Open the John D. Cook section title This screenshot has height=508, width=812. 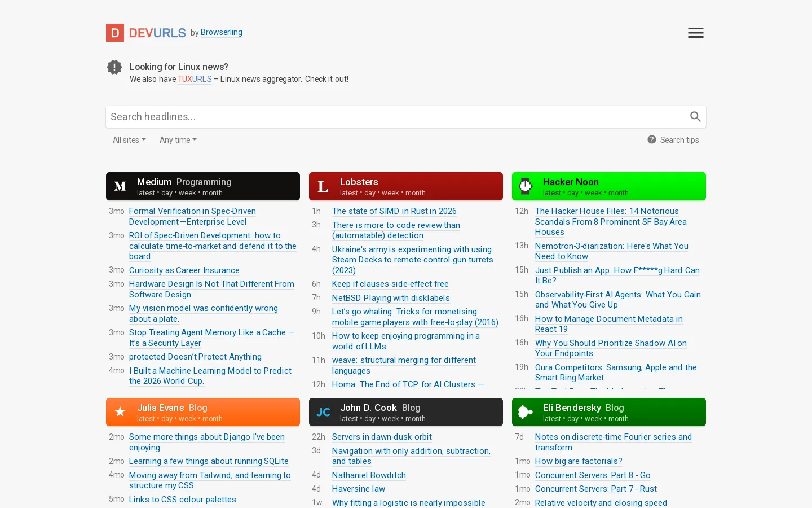[x=368, y=408]
